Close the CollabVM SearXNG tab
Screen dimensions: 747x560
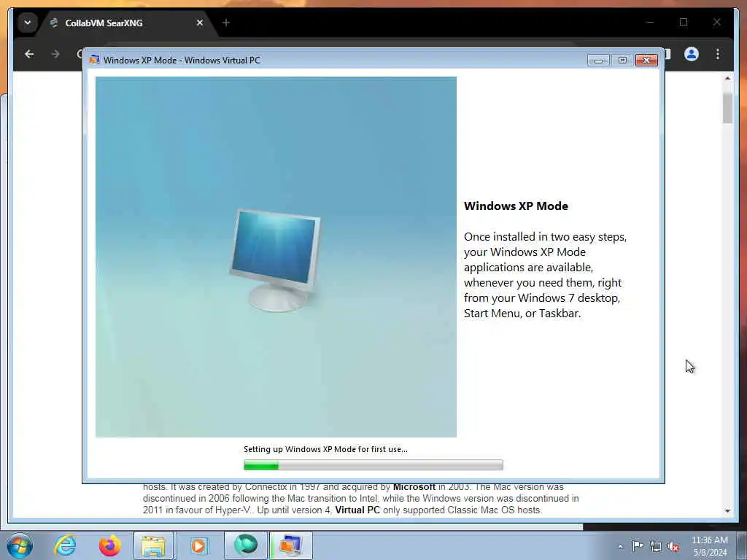click(200, 23)
